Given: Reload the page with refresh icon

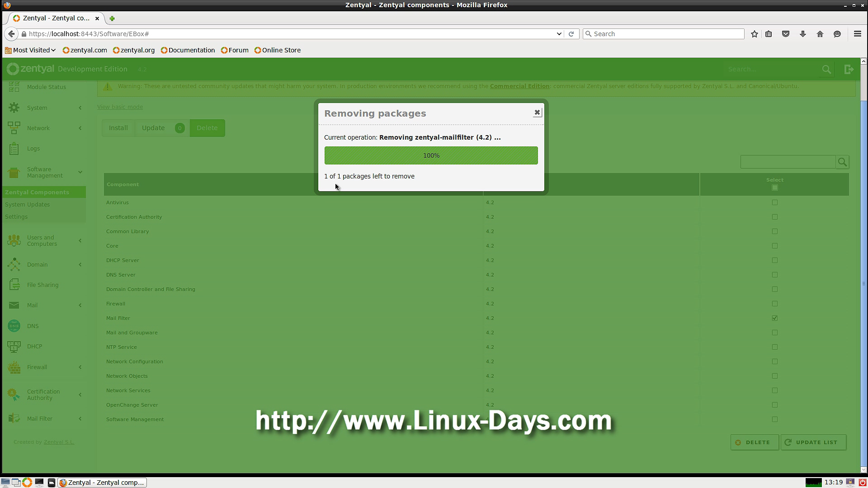Looking at the screenshot, I should coord(571,34).
